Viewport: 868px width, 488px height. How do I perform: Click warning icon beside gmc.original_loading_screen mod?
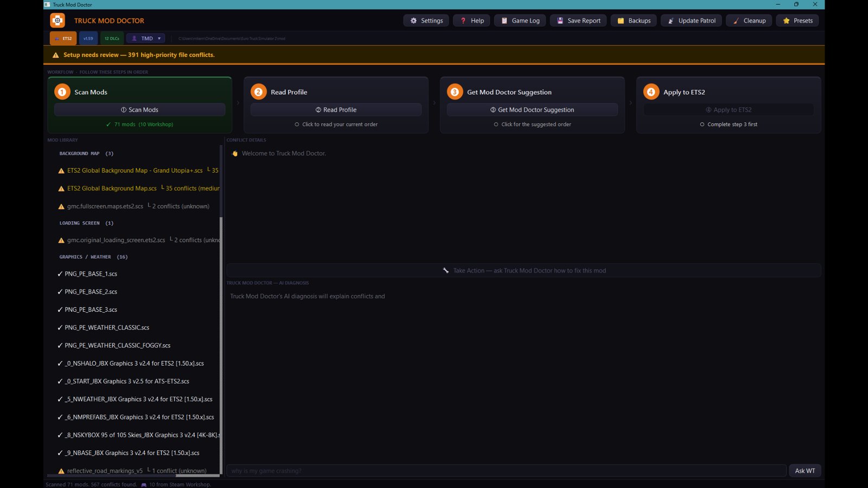[61, 240]
